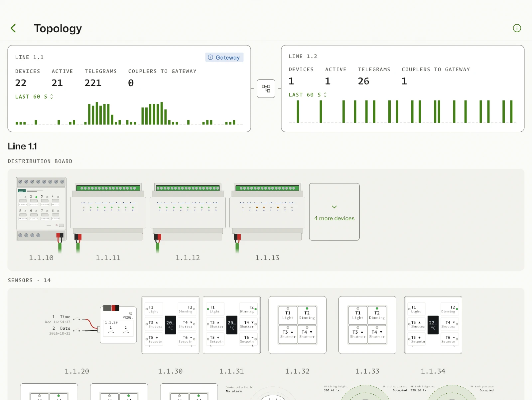Toggle T1 Light on sensor 1.1.33
Viewport: 532px width, 400px height.
point(358,315)
